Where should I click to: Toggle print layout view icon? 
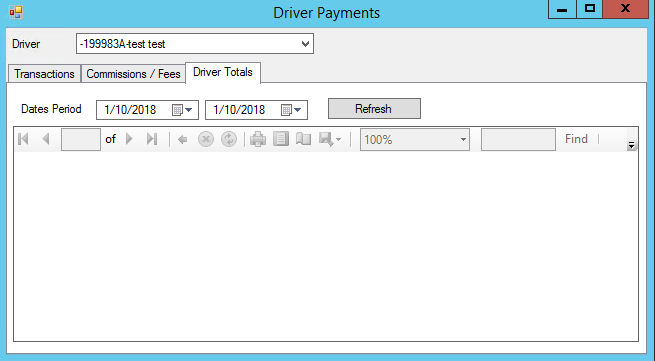281,139
